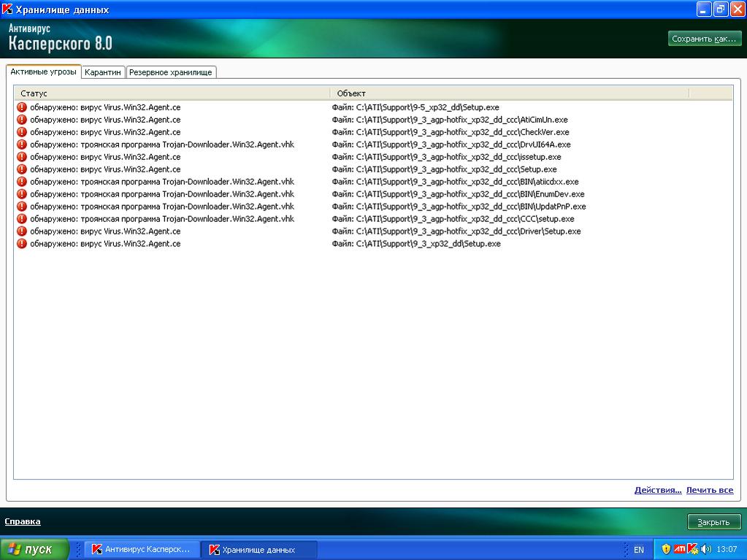Click the Закрыть button
Screen dimensions: 747x560
click(x=713, y=522)
